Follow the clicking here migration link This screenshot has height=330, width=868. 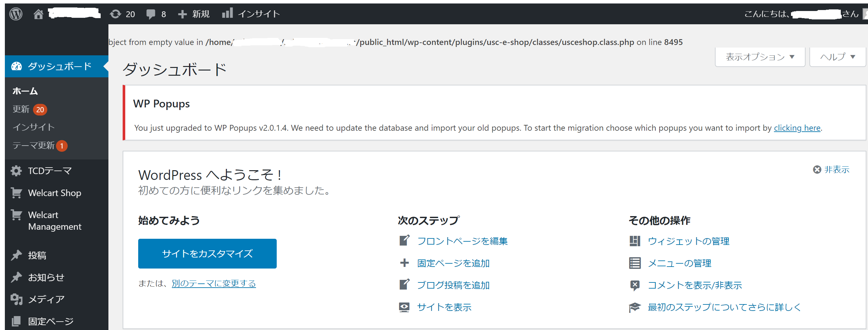(x=797, y=128)
